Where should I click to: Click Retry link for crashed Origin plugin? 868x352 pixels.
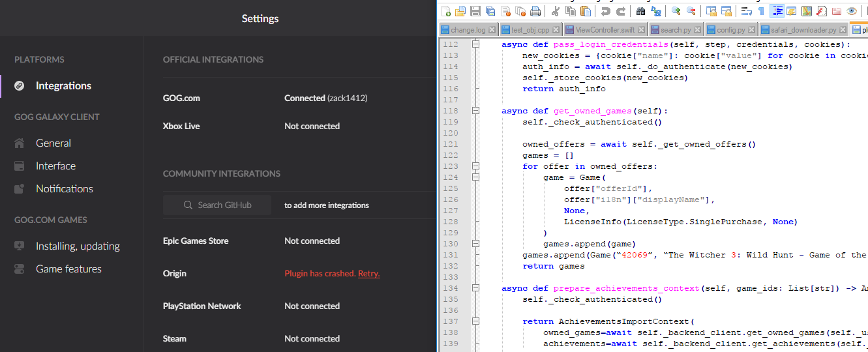coord(368,274)
